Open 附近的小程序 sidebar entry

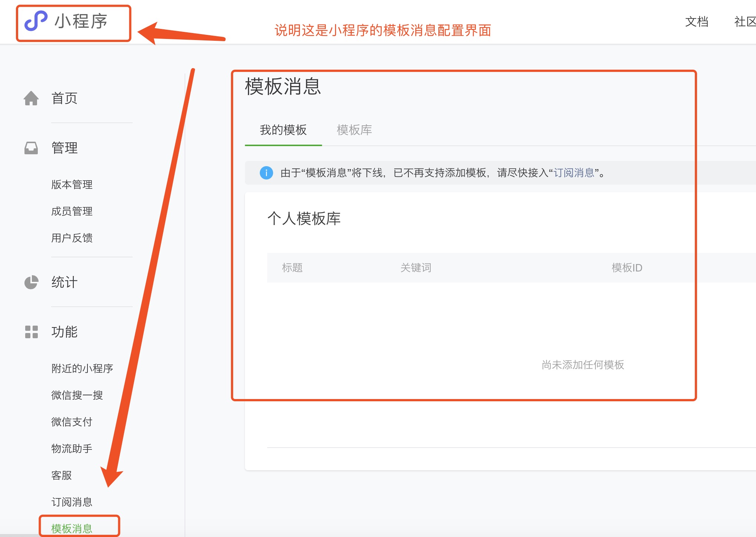click(82, 368)
